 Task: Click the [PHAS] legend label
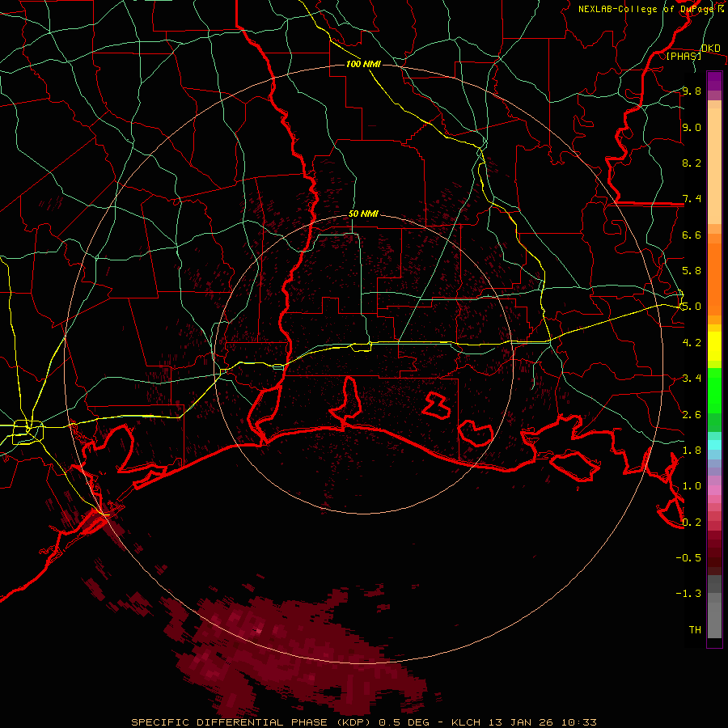pyautogui.click(x=684, y=56)
